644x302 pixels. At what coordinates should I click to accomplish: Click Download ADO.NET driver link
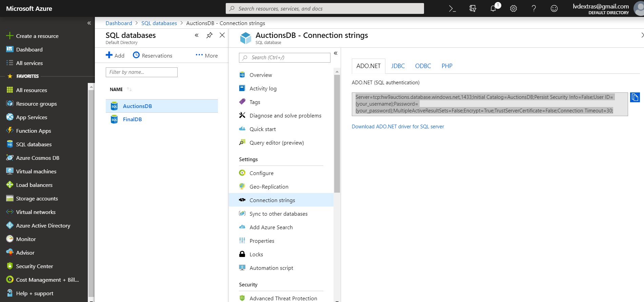(x=398, y=127)
